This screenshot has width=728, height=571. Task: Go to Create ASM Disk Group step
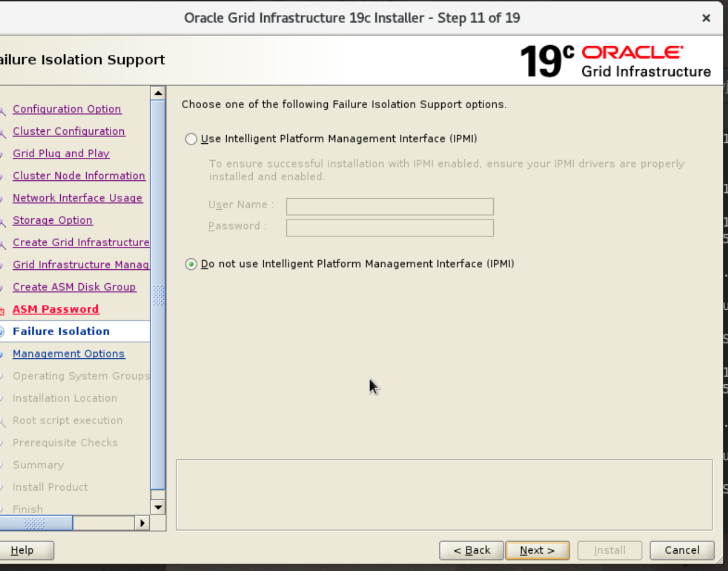pos(74,287)
